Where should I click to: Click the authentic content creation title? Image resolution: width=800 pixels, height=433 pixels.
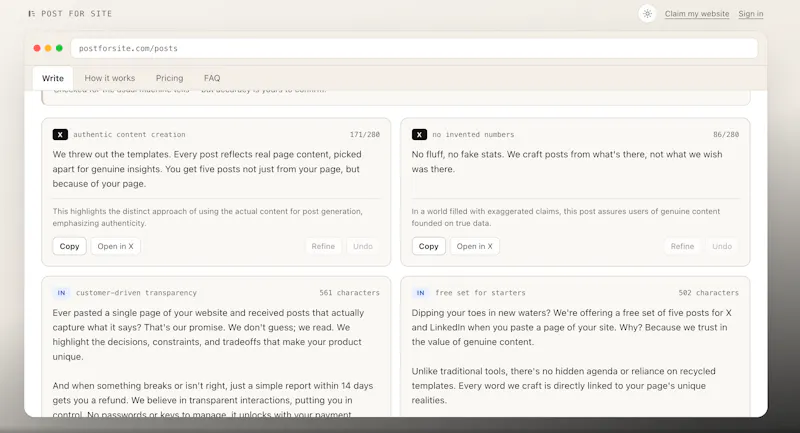129,135
